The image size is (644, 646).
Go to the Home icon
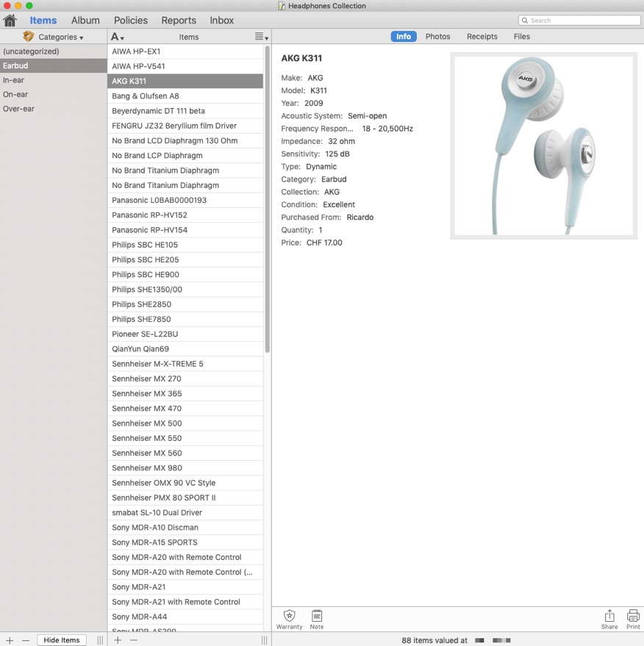pos(10,20)
